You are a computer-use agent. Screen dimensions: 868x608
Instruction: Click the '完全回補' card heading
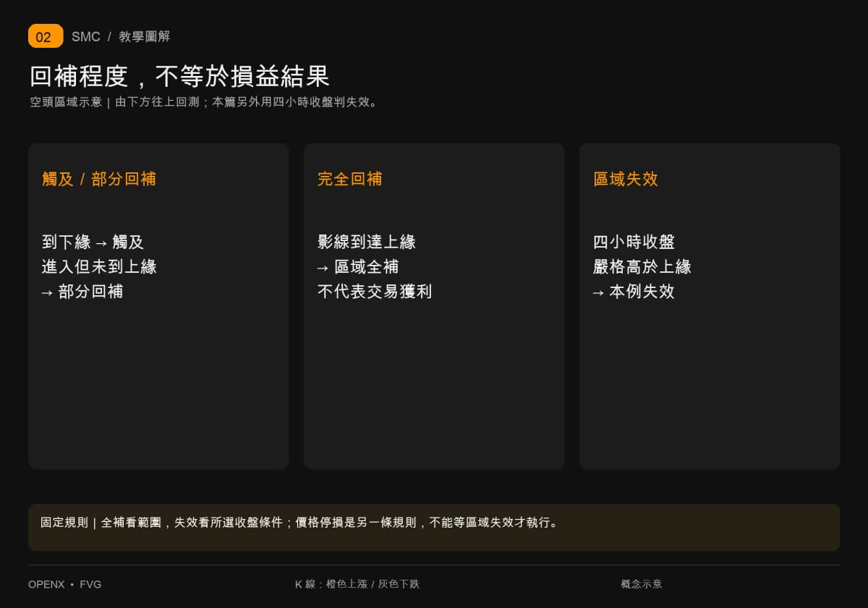tap(350, 179)
